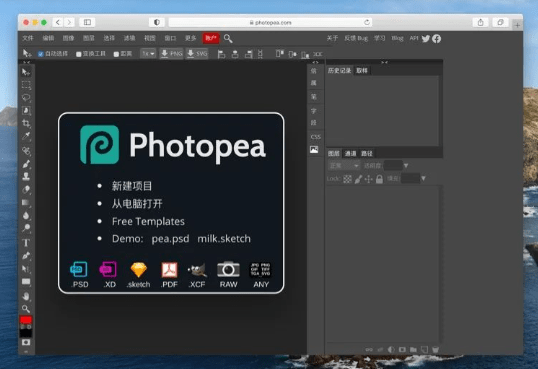Click Align left edges icon
Screen dimensions: 538x369
pos(222,54)
